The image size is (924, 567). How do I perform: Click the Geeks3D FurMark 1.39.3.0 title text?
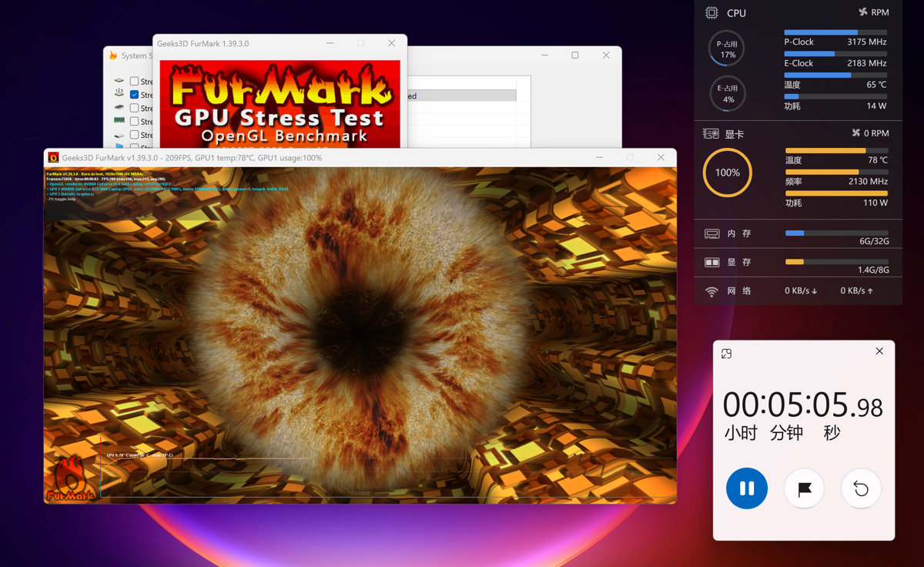click(x=203, y=44)
